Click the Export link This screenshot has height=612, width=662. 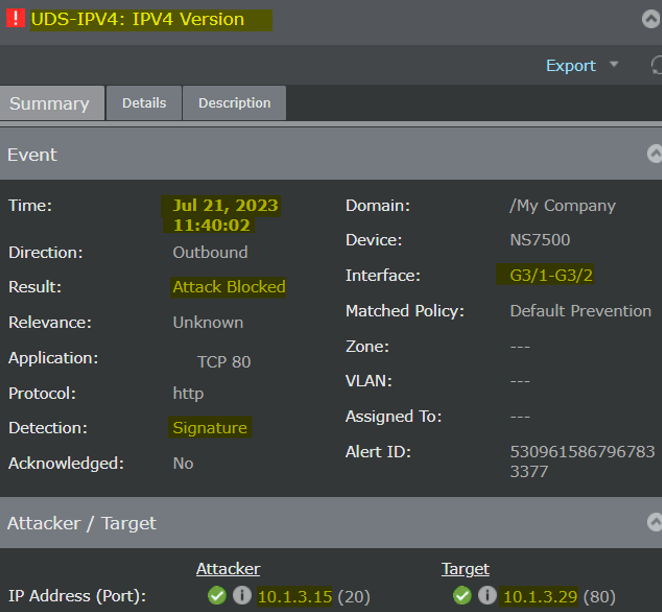(571, 65)
